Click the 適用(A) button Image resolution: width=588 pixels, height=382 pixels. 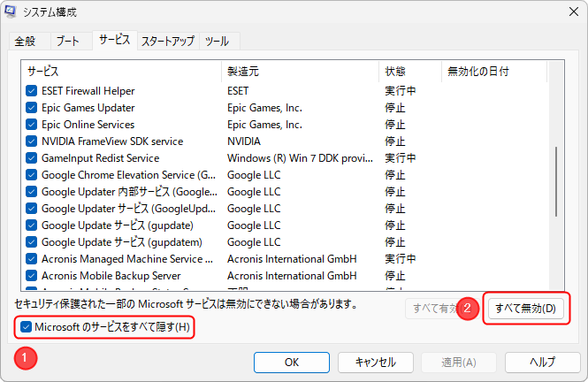click(x=459, y=363)
